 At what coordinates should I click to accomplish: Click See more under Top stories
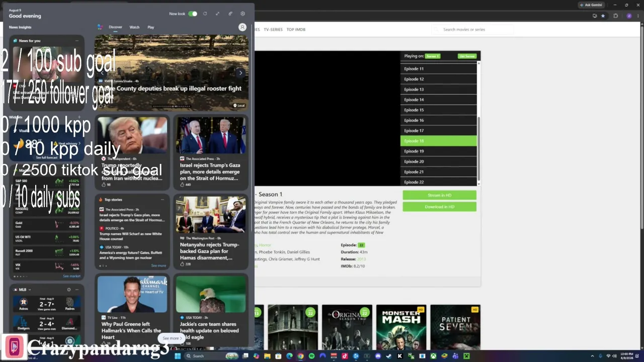tap(158, 265)
